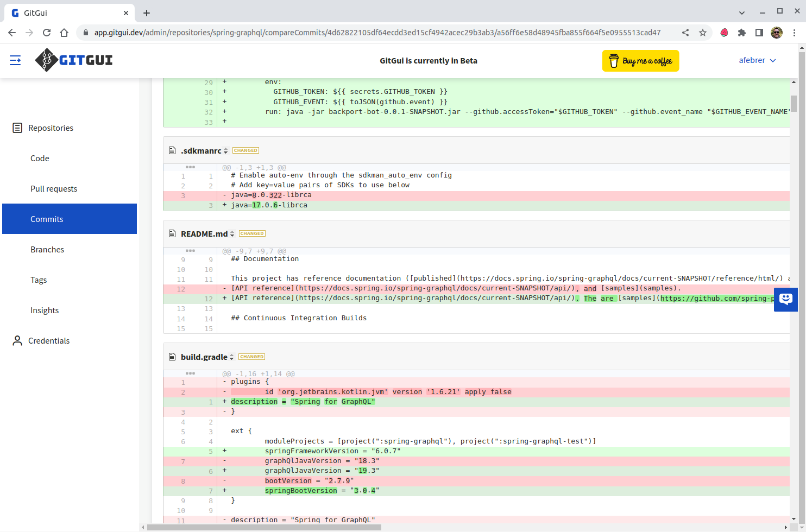Screen dimensions: 806x532
Task: Open the Pull requests menu item
Action: coord(54,189)
